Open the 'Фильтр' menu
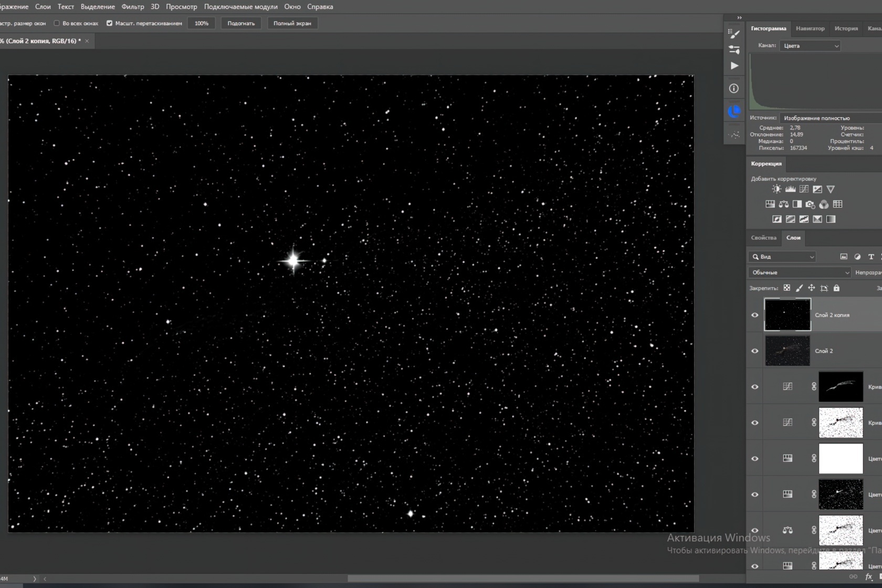Screen dimensions: 882x588 (x=132, y=7)
